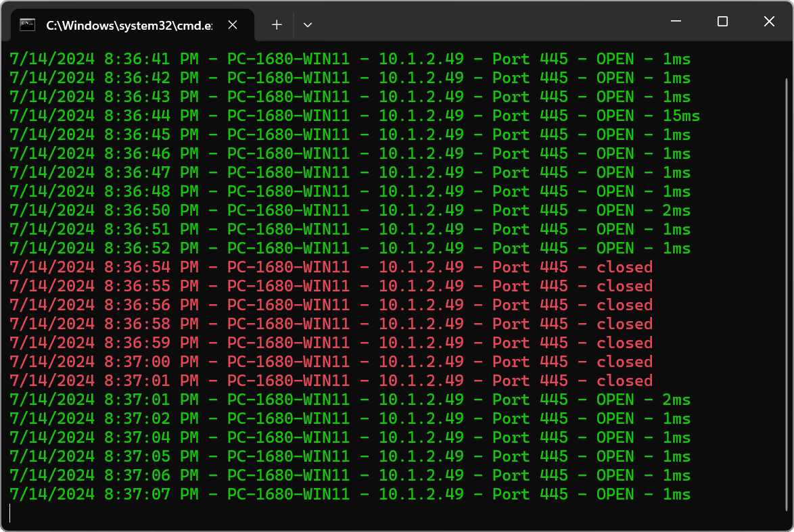Close the cmd.exe tab with its X
Image resolution: width=794 pixels, height=532 pixels.
(x=233, y=24)
